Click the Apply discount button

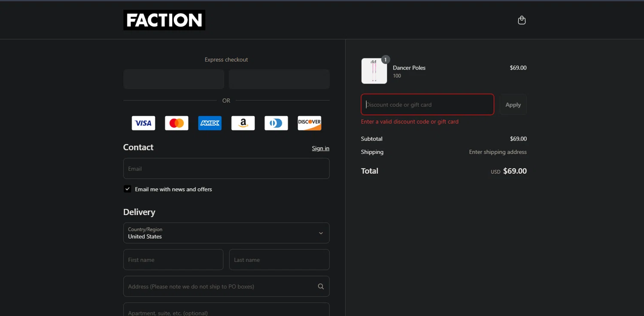(x=513, y=104)
